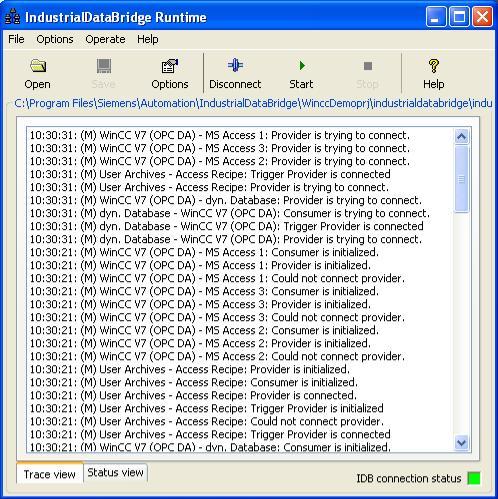Select 'MS Access 2: Could not connect provider' line
This screenshot has width=498, height=499.
click(217, 356)
